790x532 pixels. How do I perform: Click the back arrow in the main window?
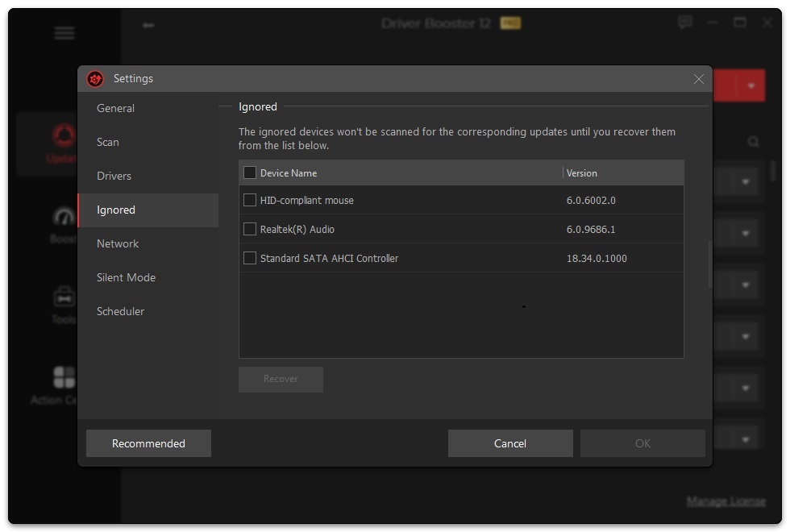[148, 25]
